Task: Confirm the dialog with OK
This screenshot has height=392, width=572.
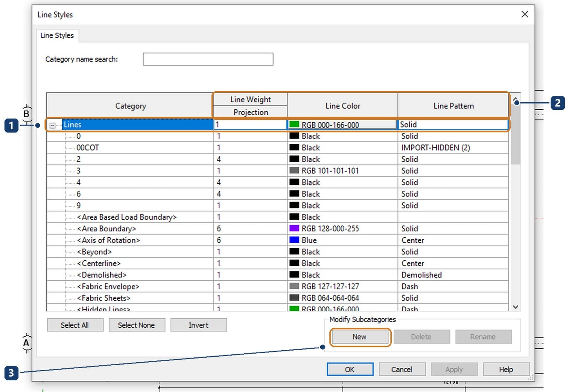Action: (350, 369)
